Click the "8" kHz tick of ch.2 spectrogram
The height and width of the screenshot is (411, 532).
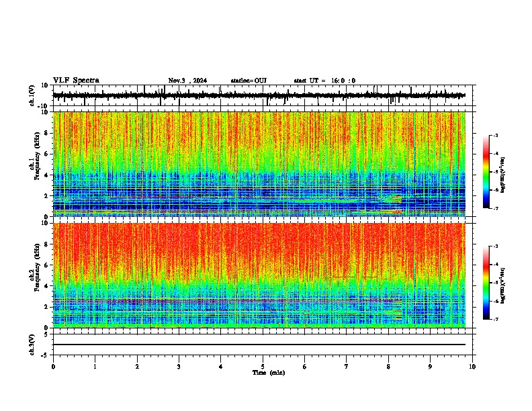[46, 244]
